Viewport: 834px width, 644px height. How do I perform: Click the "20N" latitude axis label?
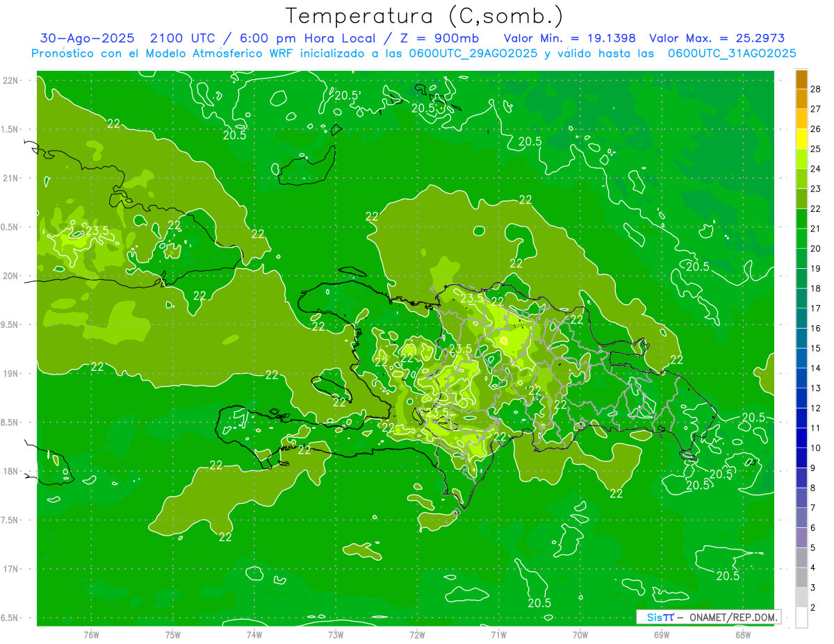[x=11, y=276]
